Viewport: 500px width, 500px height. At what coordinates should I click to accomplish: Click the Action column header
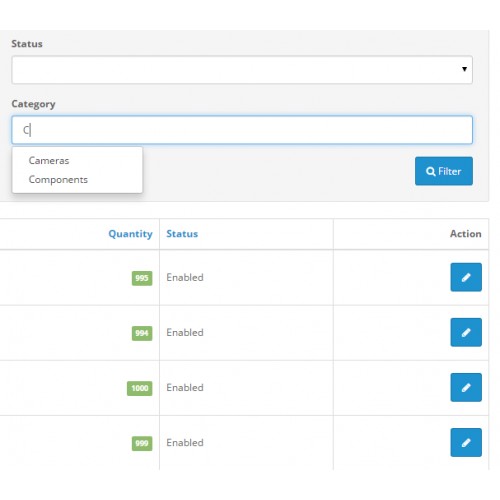466,234
